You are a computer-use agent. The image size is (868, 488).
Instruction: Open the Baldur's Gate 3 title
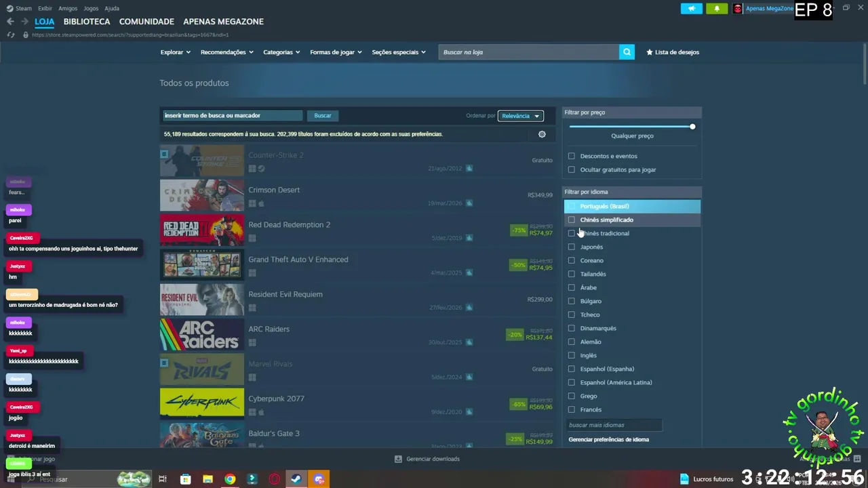coord(273,434)
